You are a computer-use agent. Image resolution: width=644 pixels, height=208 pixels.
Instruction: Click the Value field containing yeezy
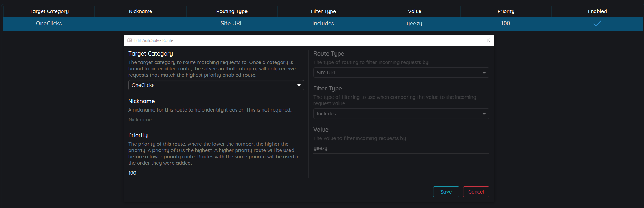coord(401,148)
